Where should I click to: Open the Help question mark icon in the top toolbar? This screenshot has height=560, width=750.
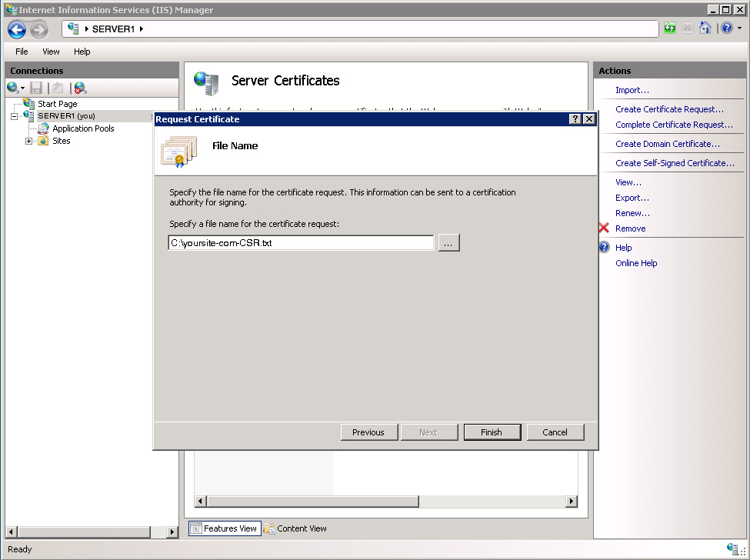pos(727,28)
